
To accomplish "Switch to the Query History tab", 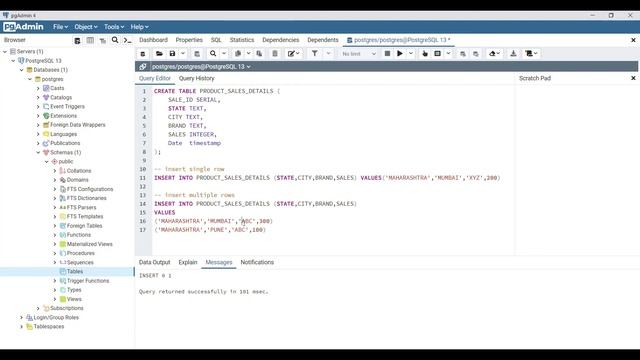I will click(x=196, y=78).
